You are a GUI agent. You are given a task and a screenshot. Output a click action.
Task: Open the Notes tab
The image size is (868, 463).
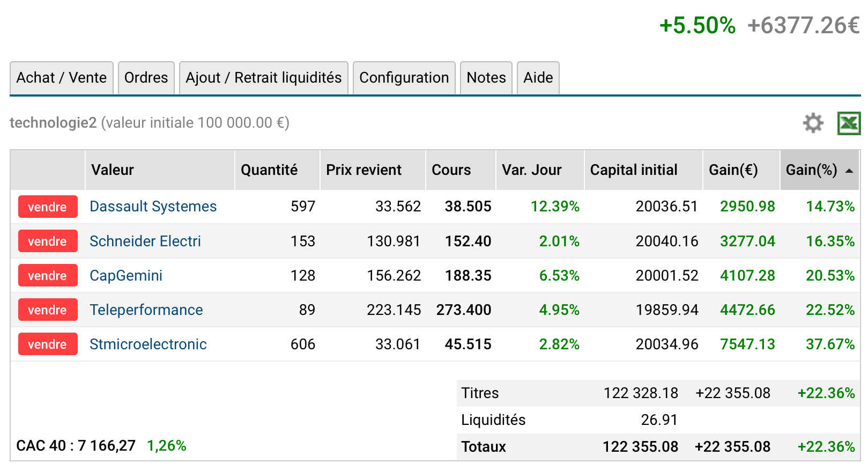coord(486,78)
